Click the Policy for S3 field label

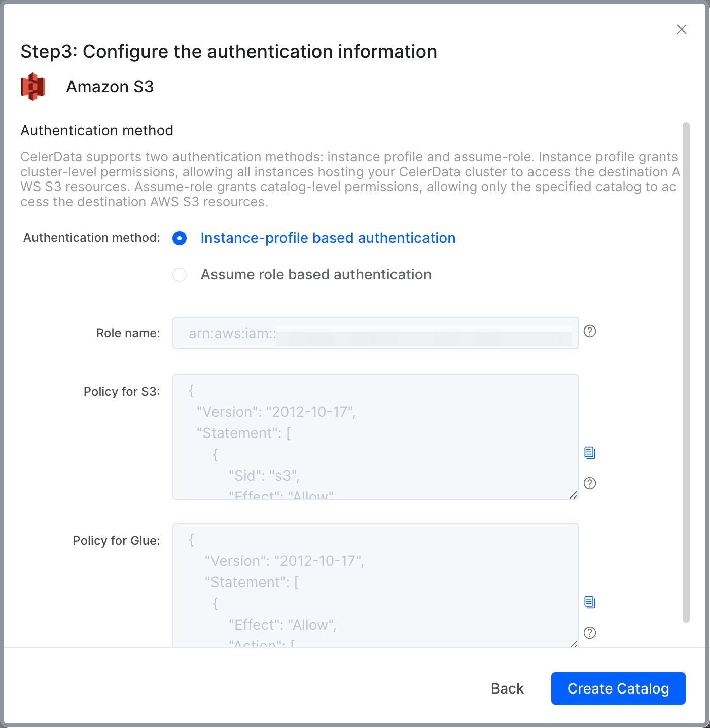click(x=122, y=392)
